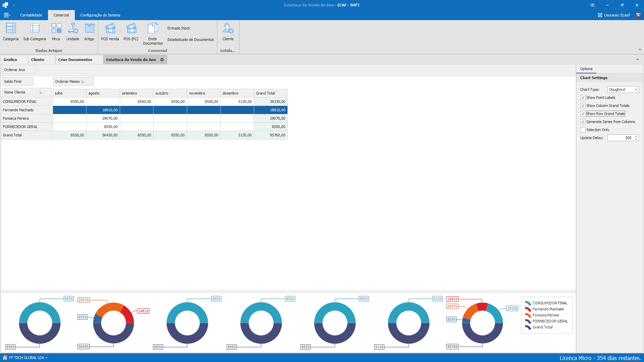Image resolution: width=644 pixels, height=362 pixels.
Task: Click Estatisticado de Documentos button
Action: 191,40
